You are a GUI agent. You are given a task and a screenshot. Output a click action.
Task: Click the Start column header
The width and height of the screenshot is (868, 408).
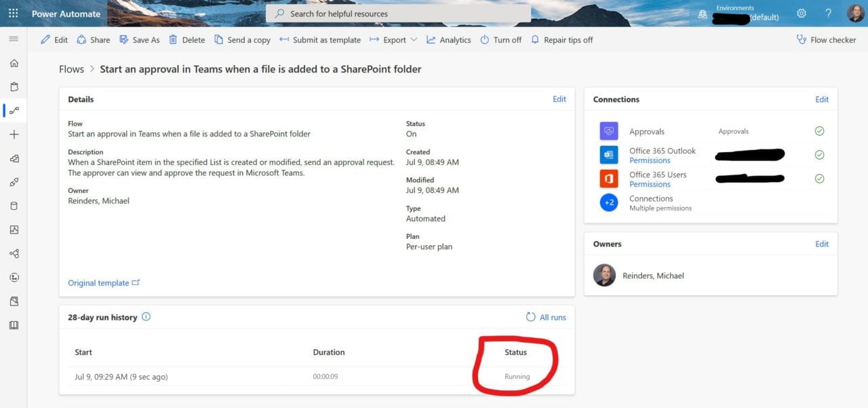[x=83, y=352]
